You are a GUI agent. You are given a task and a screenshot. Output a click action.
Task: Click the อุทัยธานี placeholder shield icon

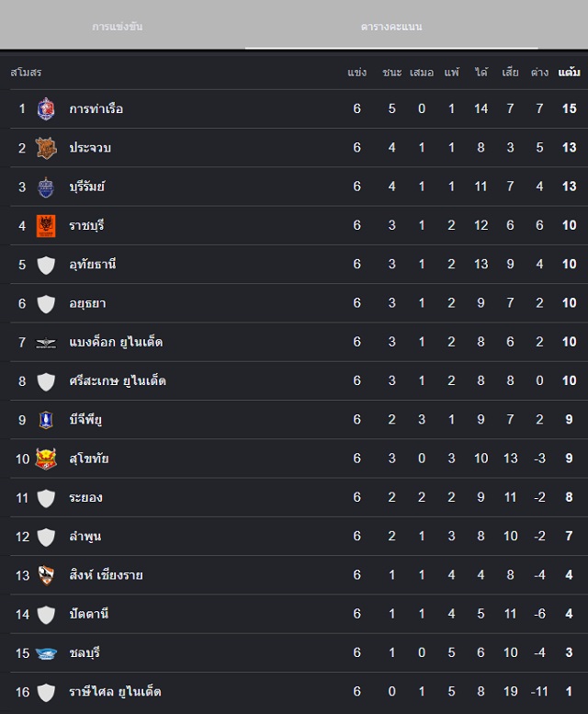click(46, 265)
